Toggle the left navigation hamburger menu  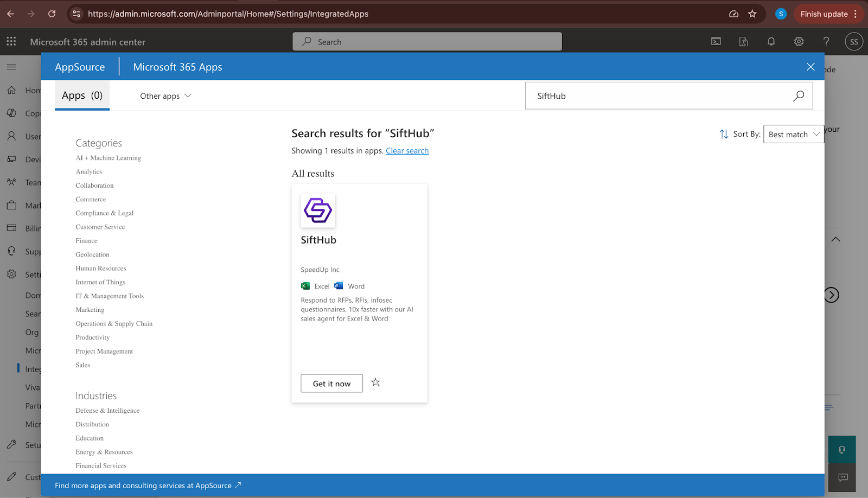click(11, 67)
